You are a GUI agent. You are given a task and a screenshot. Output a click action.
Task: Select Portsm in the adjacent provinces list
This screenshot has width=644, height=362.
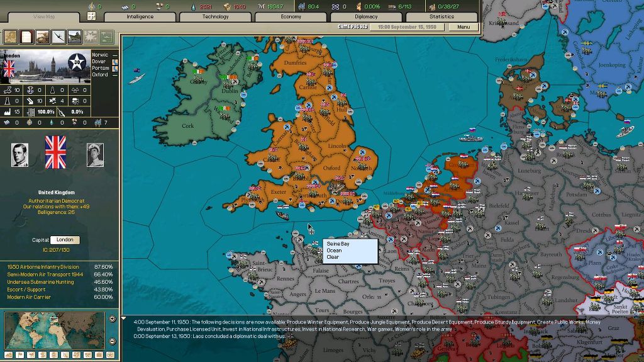pos(101,68)
